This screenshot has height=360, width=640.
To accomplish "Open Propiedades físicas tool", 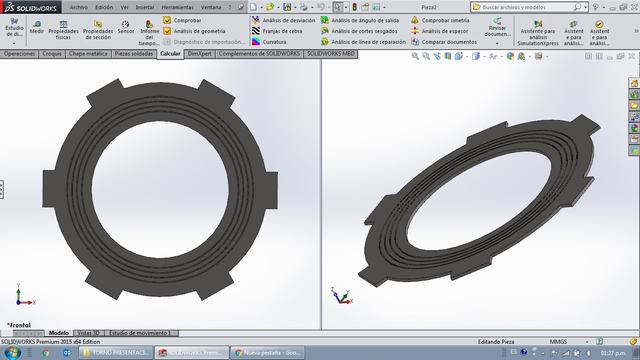I will click(63, 30).
